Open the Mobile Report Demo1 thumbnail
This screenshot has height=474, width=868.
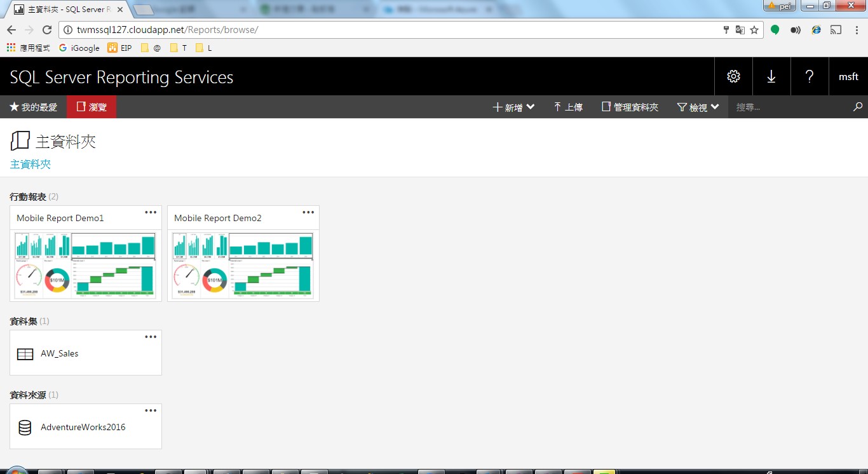point(86,265)
